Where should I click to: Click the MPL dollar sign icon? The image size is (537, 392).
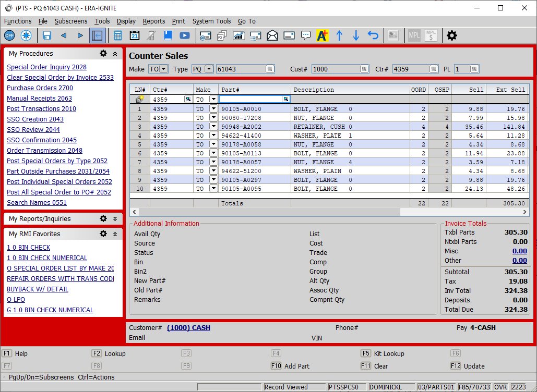pyautogui.click(x=431, y=35)
